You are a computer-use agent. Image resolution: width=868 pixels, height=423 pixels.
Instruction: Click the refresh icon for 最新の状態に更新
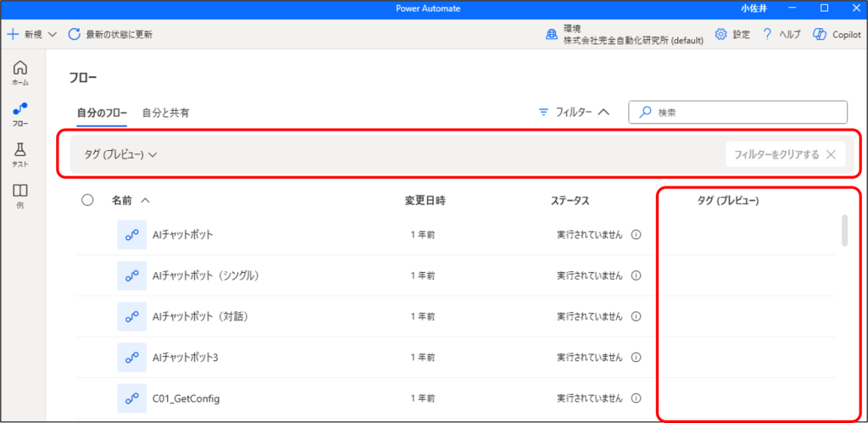75,34
